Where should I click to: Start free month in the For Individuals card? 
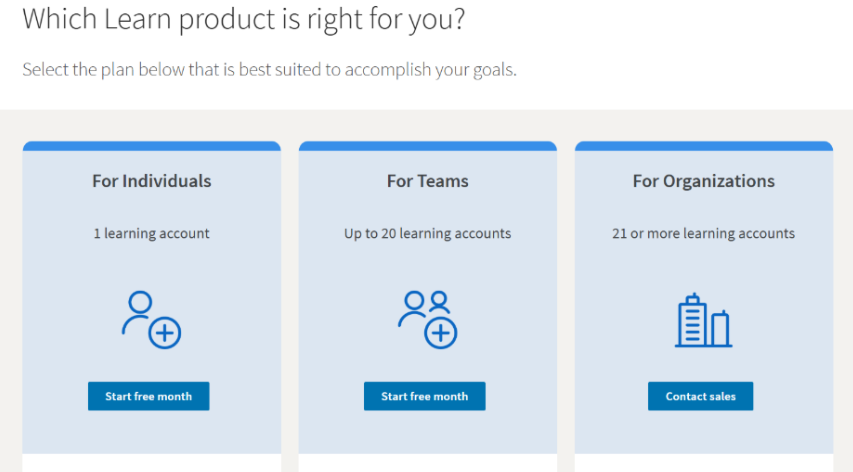point(148,396)
